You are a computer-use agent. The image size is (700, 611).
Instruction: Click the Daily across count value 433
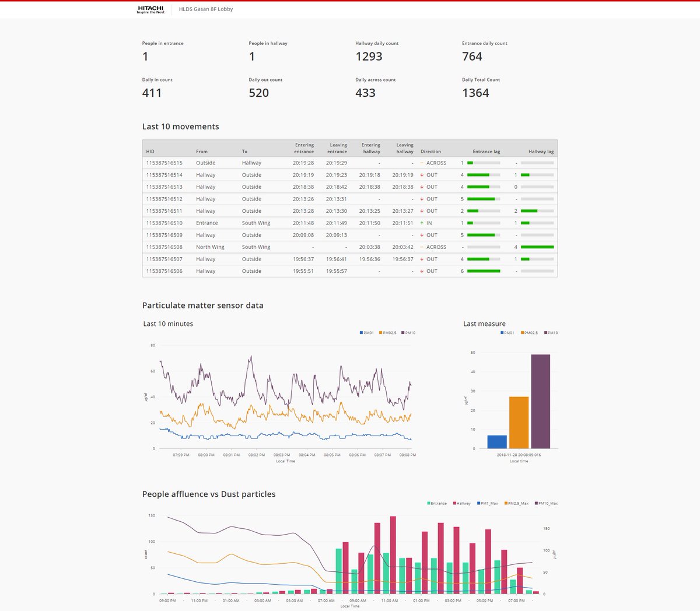pyautogui.click(x=365, y=93)
